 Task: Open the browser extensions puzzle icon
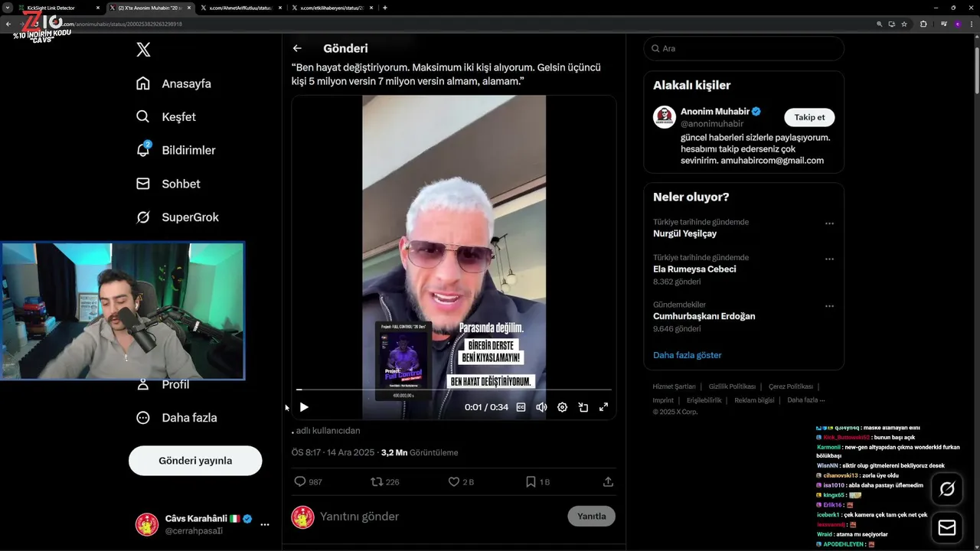tap(923, 24)
